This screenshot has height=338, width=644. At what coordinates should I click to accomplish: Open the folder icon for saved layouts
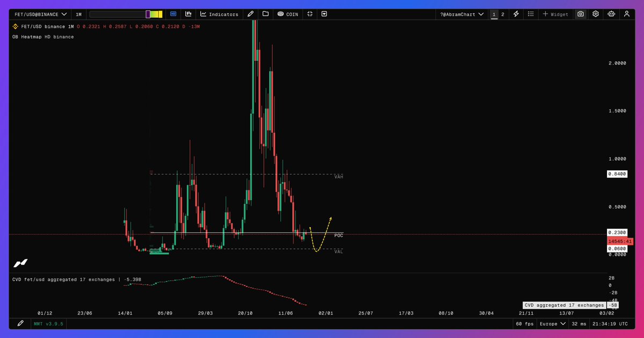[x=266, y=14]
